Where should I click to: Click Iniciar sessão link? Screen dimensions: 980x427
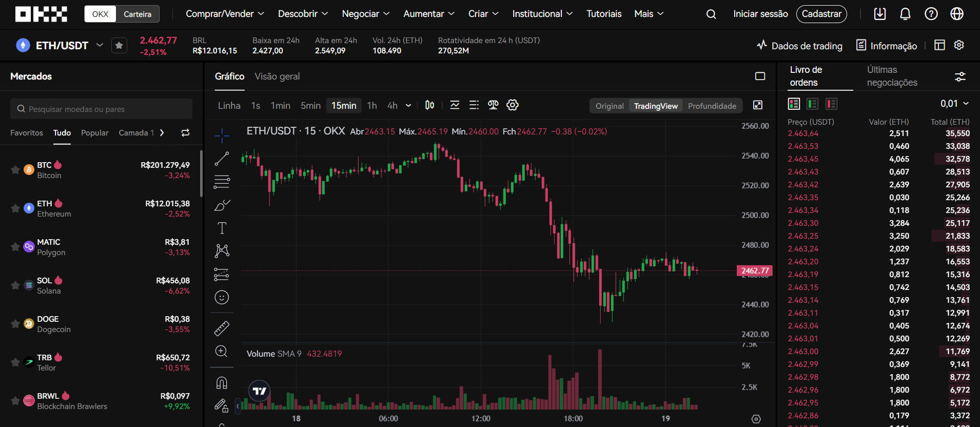tap(760, 14)
